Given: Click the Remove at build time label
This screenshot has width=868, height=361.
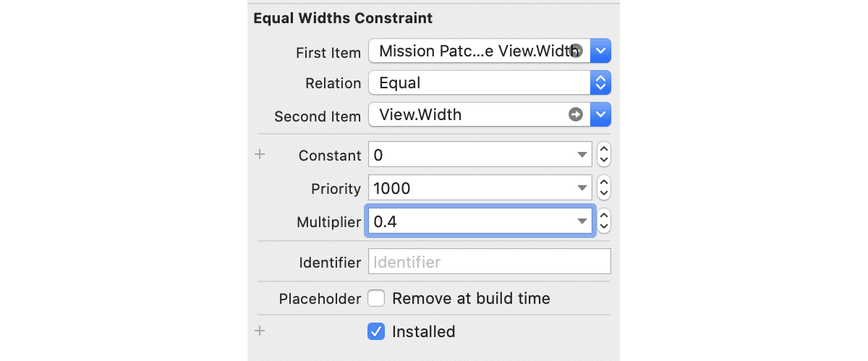Looking at the screenshot, I should click(x=471, y=298).
